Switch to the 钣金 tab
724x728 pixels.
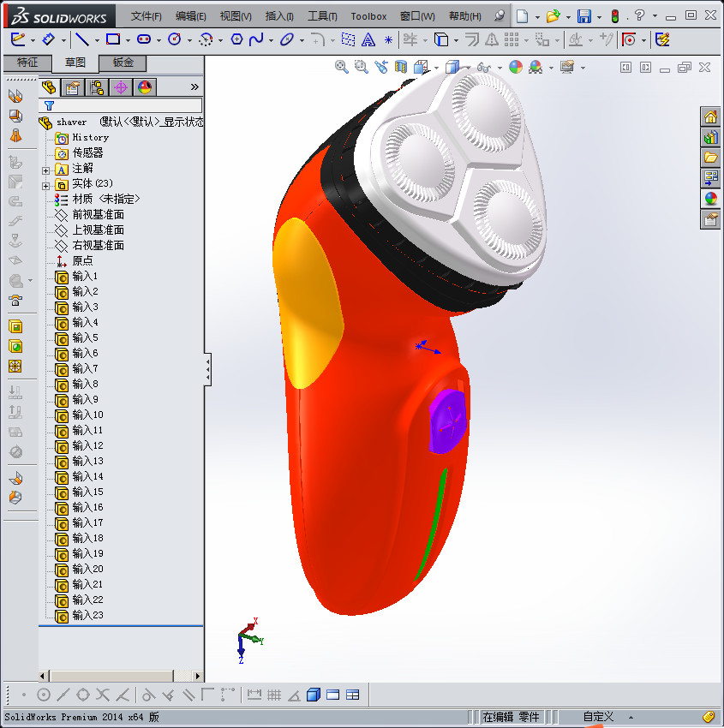123,63
